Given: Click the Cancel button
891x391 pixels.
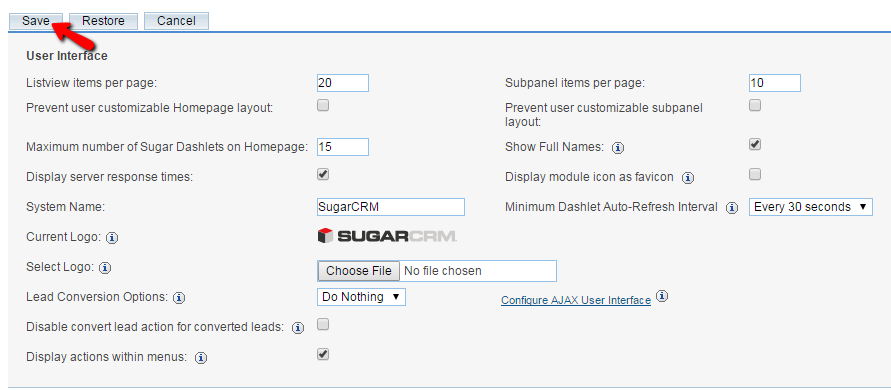Looking at the screenshot, I should pyautogui.click(x=176, y=21).
